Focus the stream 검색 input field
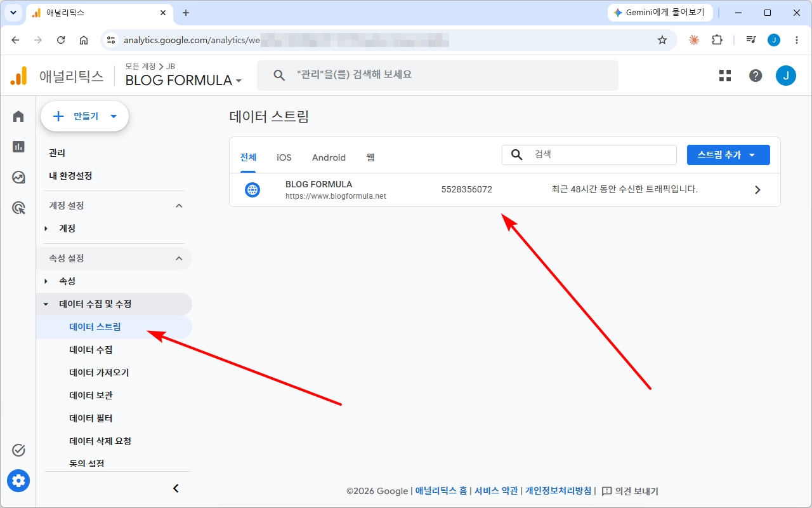 (589, 155)
